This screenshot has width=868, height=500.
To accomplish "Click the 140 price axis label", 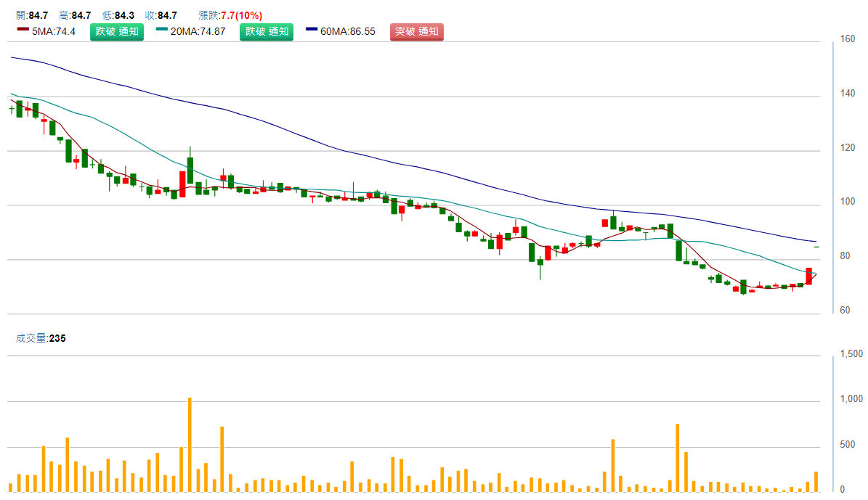I will 848,94.
